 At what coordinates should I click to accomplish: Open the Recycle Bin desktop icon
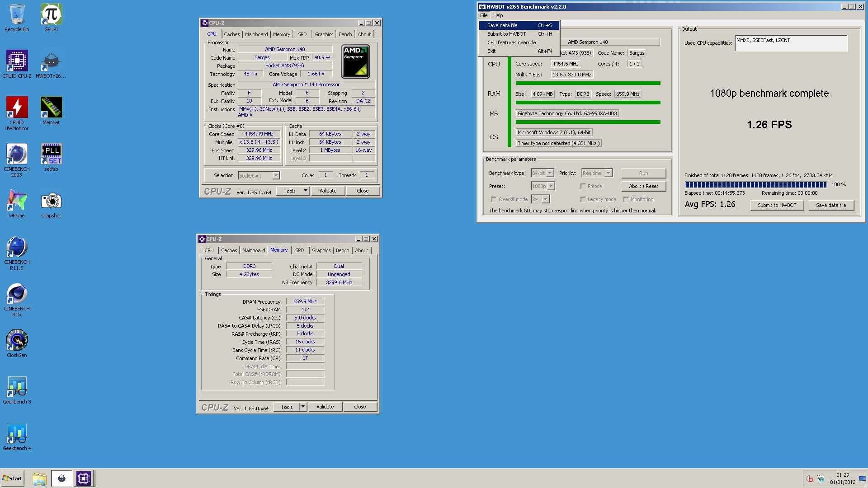point(17,18)
